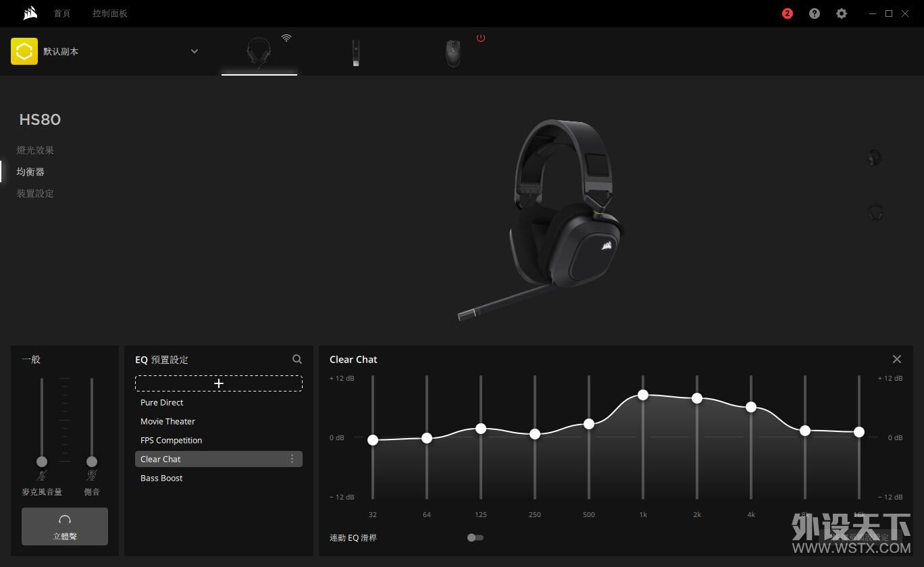Close the Clear Chat EQ panel
This screenshot has width=924, height=567.
tap(897, 359)
